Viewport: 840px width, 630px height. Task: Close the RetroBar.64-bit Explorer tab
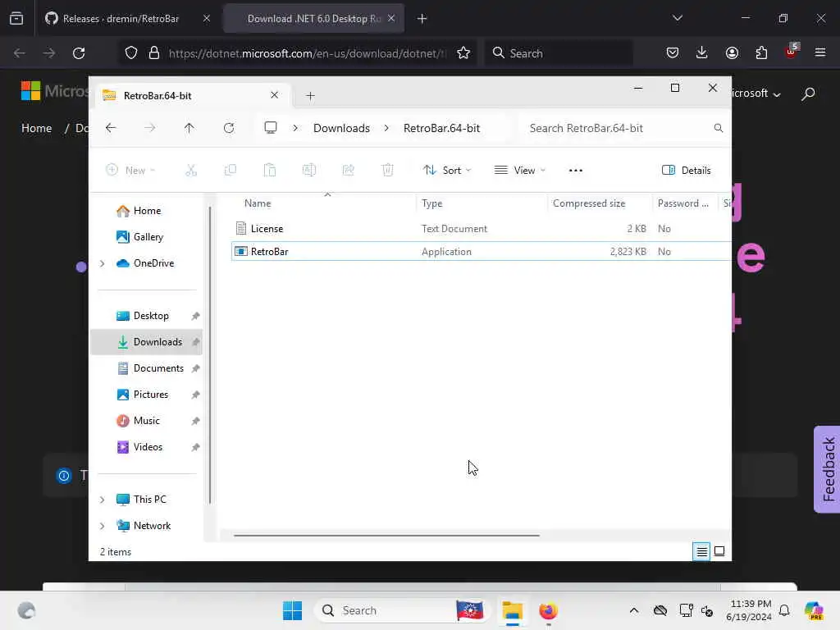pyautogui.click(x=274, y=95)
